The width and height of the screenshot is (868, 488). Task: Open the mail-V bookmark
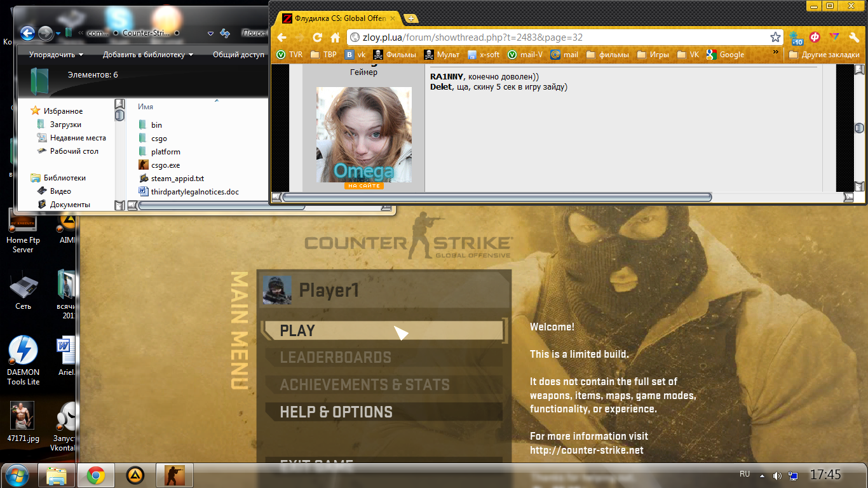(525, 55)
